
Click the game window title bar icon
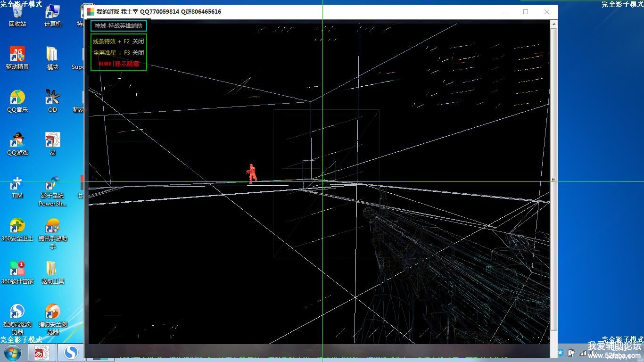coord(91,12)
